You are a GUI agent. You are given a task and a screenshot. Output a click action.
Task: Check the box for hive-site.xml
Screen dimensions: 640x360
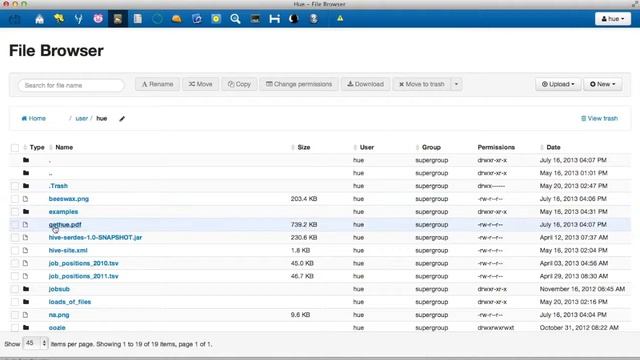coord(15,251)
